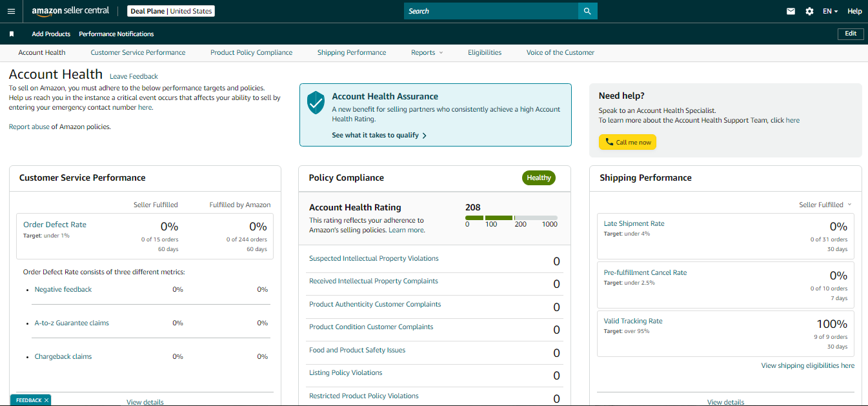The height and width of the screenshot is (406, 868).
Task: Expand See what it takes to qualify
Action: point(379,135)
